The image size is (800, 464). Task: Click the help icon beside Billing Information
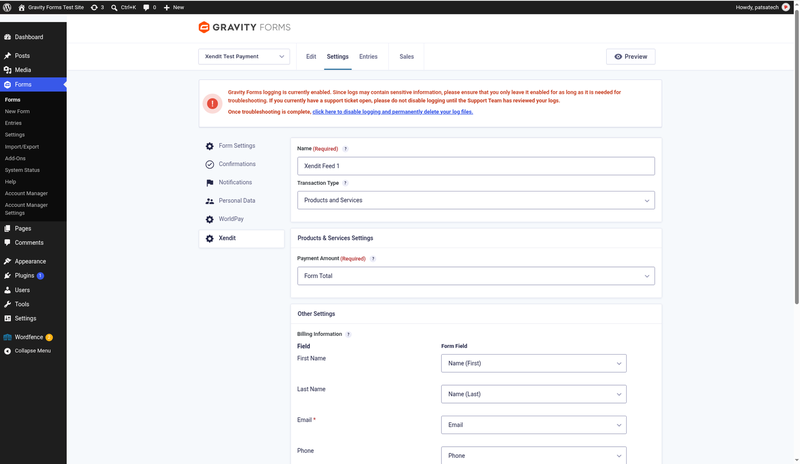coord(348,334)
